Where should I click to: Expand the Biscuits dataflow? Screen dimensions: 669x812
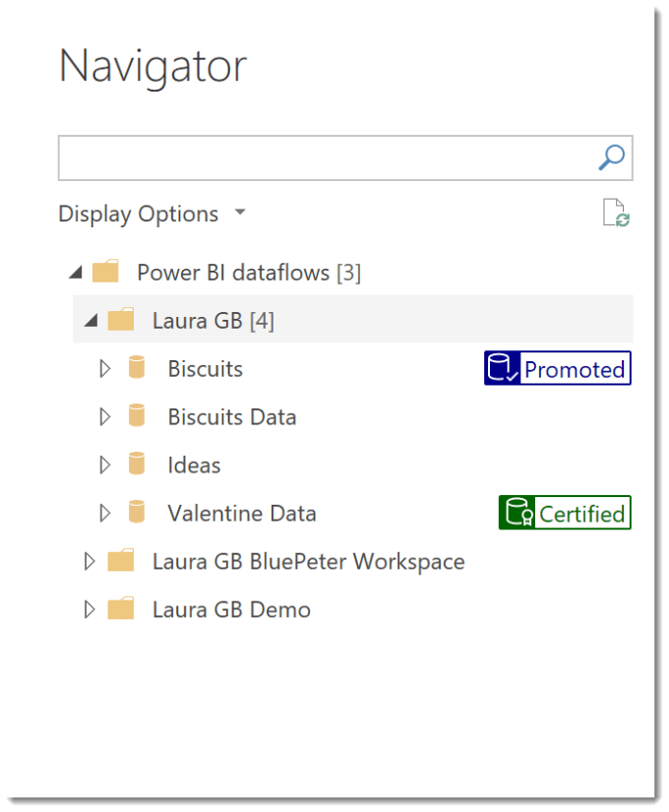(105, 369)
